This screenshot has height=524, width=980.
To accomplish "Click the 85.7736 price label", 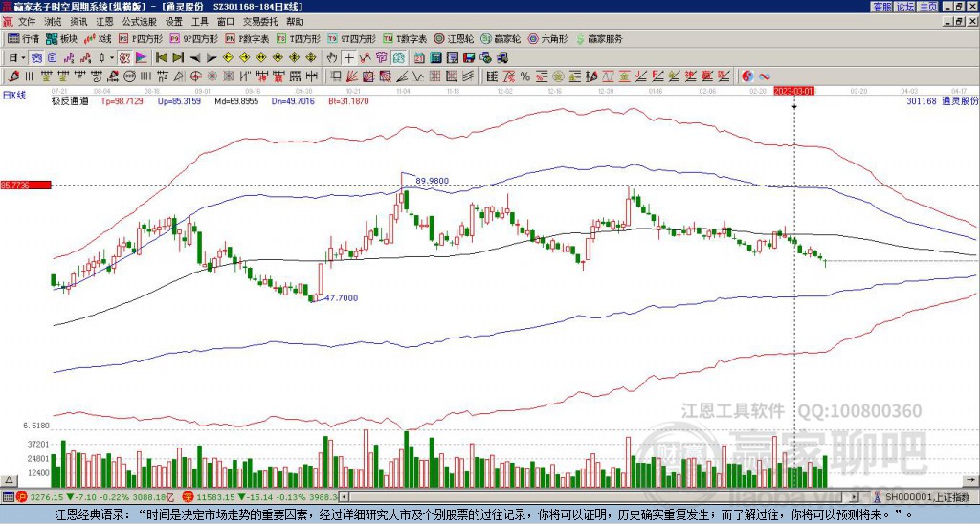I will [x=26, y=185].
